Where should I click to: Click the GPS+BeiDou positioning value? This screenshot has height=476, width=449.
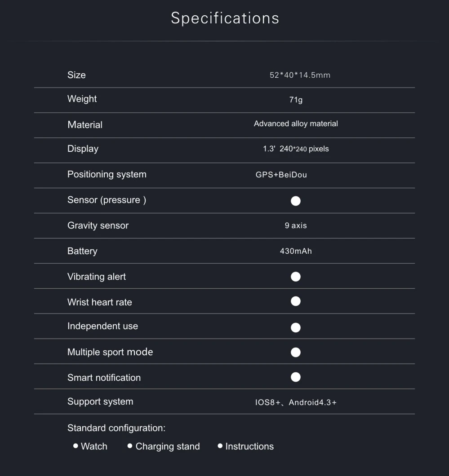click(x=281, y=175)
